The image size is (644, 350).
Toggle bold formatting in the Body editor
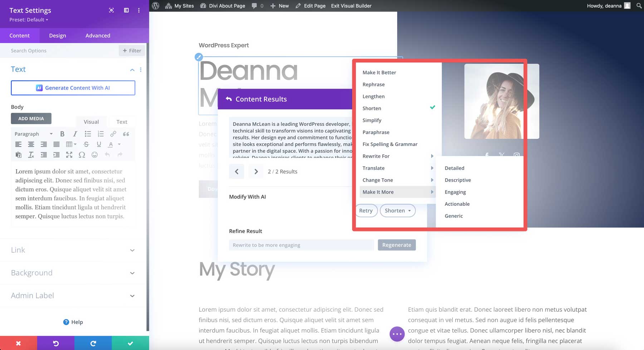click(63, 133)
